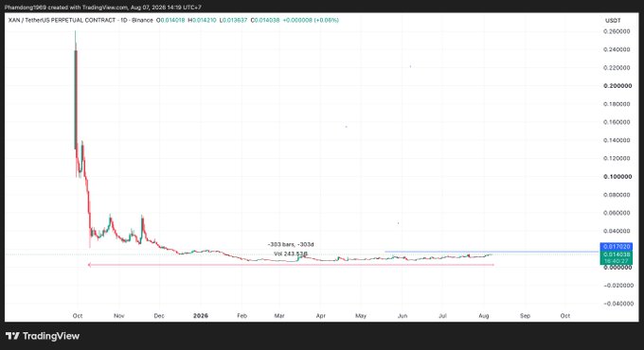Click the high value H0.014210
The height and width of the screenshot is (350, 644).
coord(202,20)
